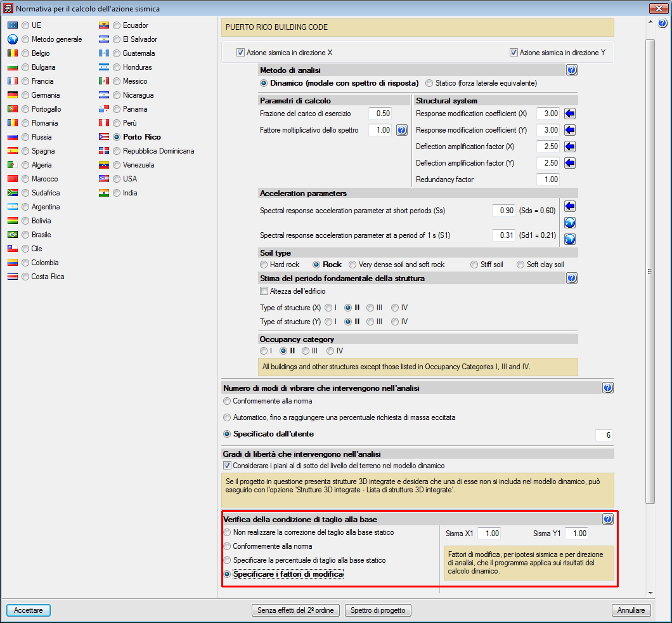Select USA country radio button
Screen dimensions: 672x623
[x=117, y=179]
